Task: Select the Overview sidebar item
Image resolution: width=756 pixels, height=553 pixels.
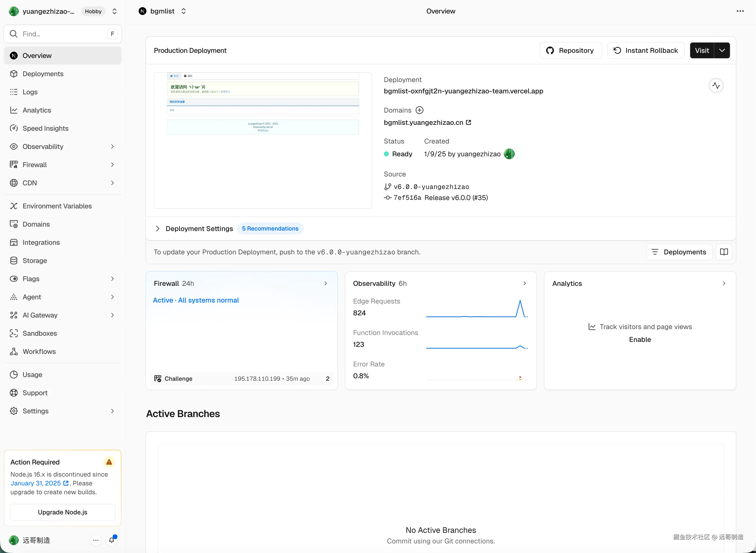Action: (63, 56)
